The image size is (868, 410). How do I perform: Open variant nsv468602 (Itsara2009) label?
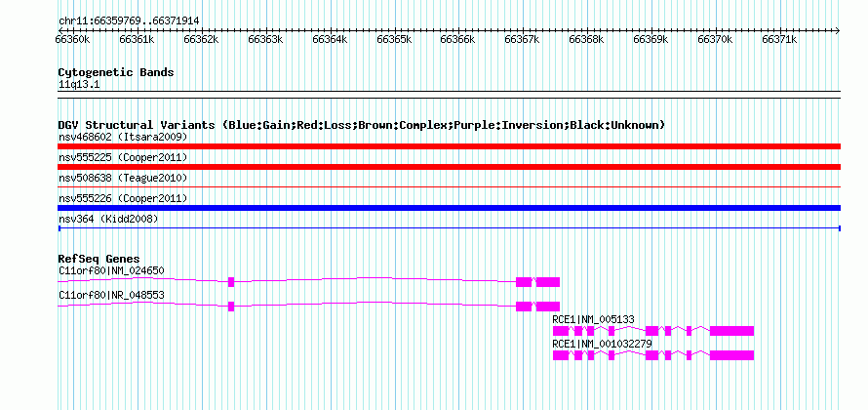tap(123, 137)
